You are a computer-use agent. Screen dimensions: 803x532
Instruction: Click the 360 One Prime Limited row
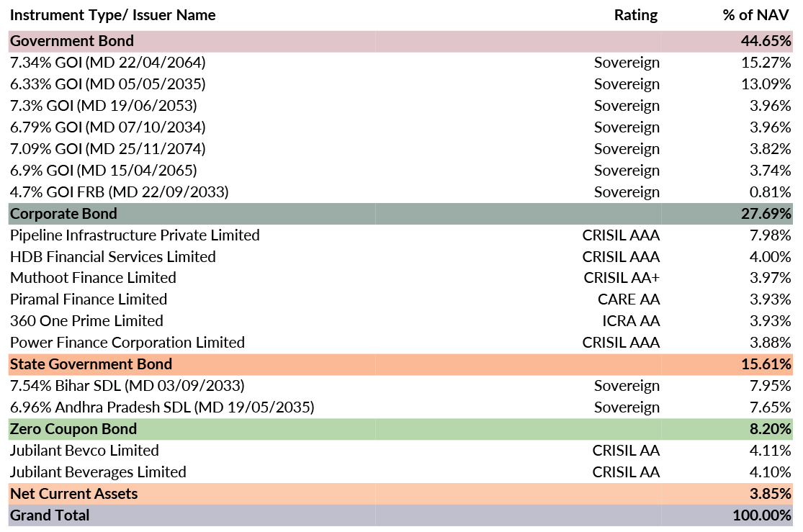(86, 321)
